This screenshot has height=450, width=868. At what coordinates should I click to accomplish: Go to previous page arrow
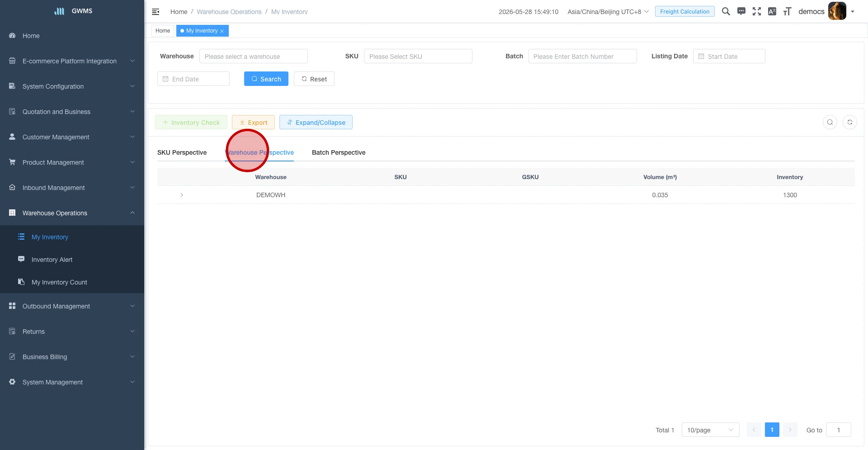754,430
